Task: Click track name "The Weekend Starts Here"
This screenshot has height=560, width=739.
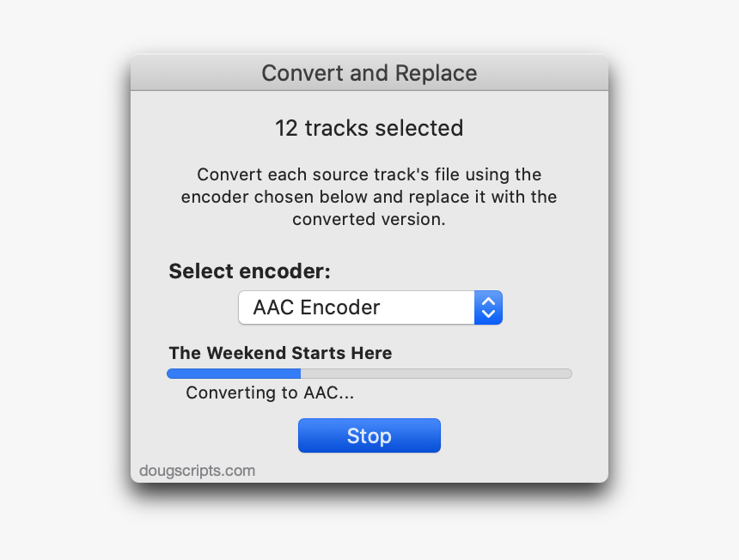Action: (x=280, y=353)
